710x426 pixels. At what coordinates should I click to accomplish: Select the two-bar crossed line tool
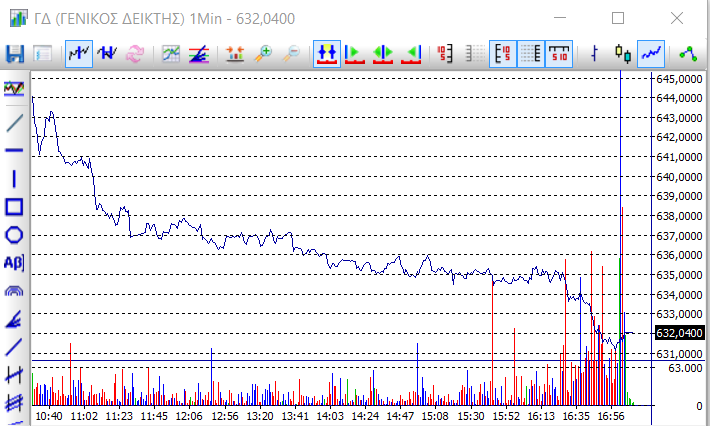(14, 375)
